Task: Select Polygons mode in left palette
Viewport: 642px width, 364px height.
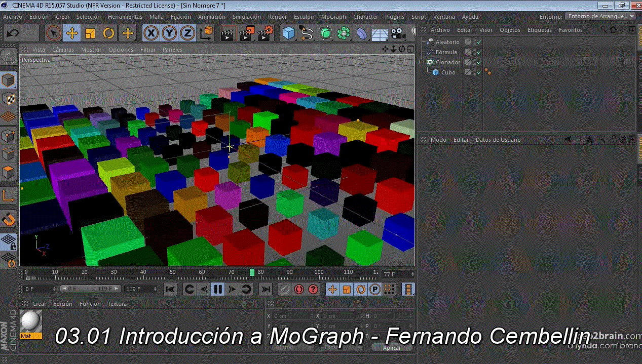Action: click(x=9, y=172)
